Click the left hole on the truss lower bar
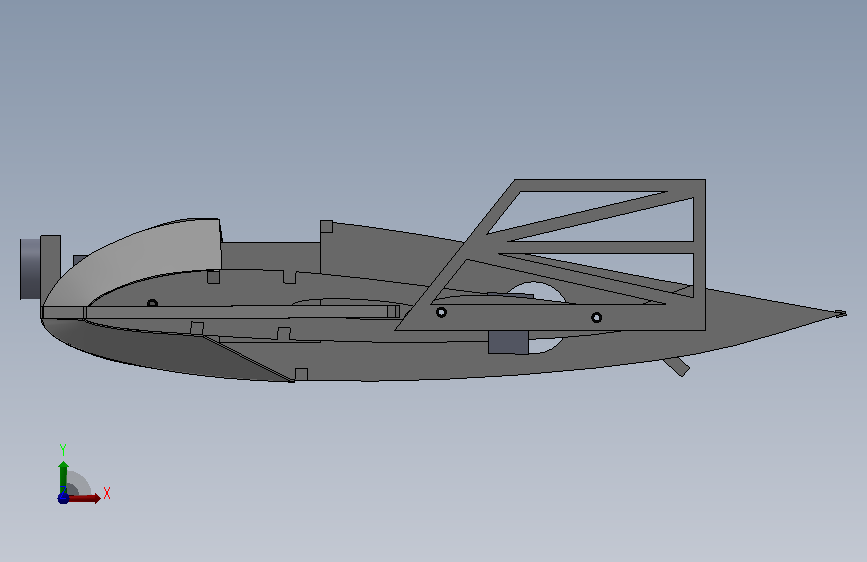The width and height of the screenshot is (867, 562). coord(441,313)
